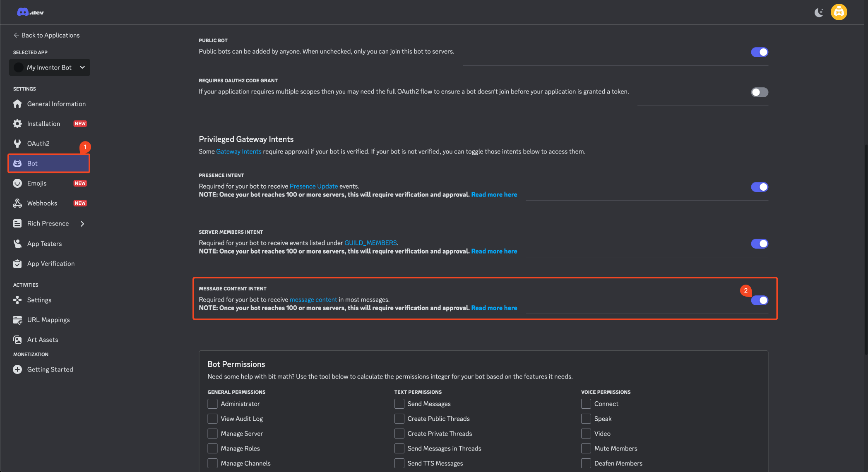Check the Manage Channels permission

pos(212,463)
